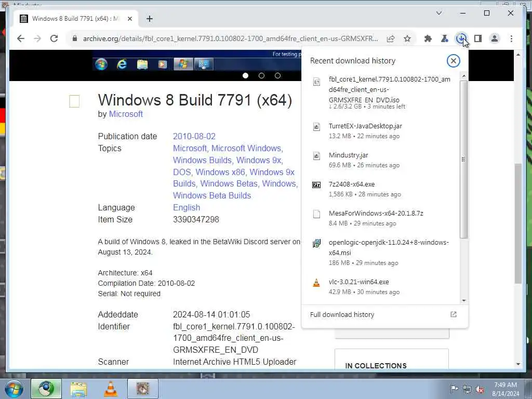Open the Extensions puzzle-piece menu
532x399 pixels.
coord(428,38)
